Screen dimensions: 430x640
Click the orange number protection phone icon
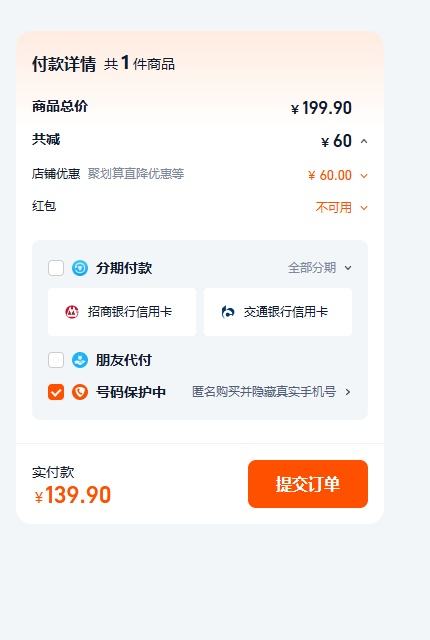coord(80,392)
